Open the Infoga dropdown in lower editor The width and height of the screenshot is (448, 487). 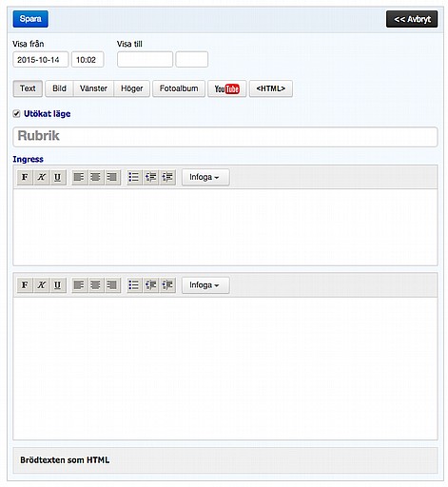coord(205,285)
